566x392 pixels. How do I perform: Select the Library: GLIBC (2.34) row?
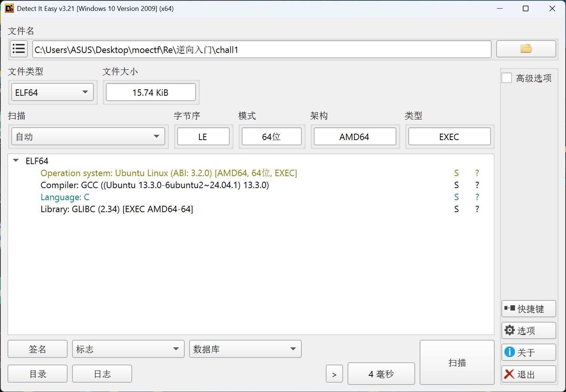coord(251,209)
